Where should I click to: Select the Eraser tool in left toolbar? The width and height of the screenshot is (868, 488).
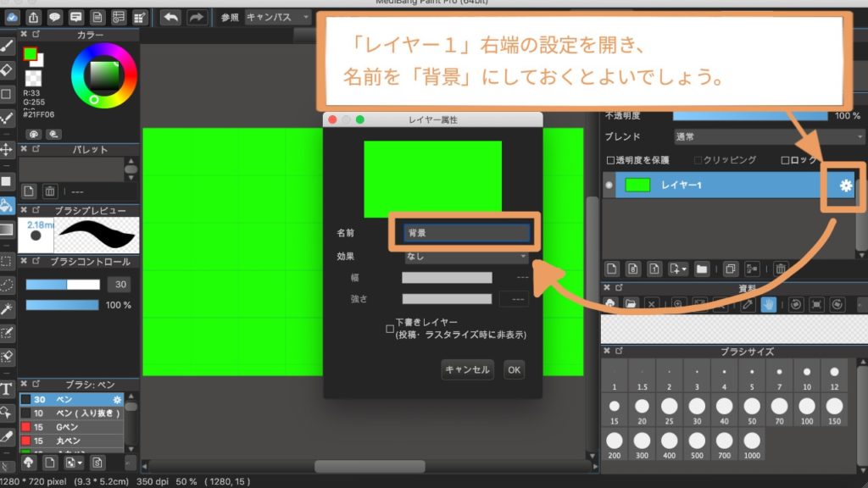click(x=7, y=69)
